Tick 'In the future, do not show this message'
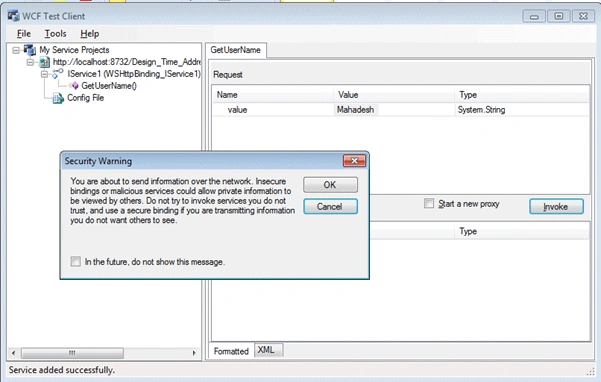Viewport: 601px width, 382px height. pyautogui.click(x=76, y=262)
